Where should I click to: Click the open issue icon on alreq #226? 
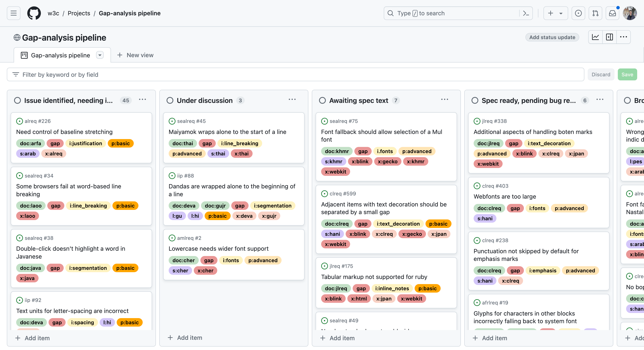point(20,121)
